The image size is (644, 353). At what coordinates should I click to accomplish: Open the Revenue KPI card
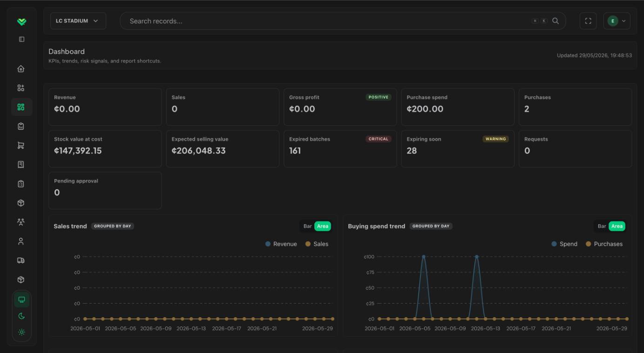point(105,107)
